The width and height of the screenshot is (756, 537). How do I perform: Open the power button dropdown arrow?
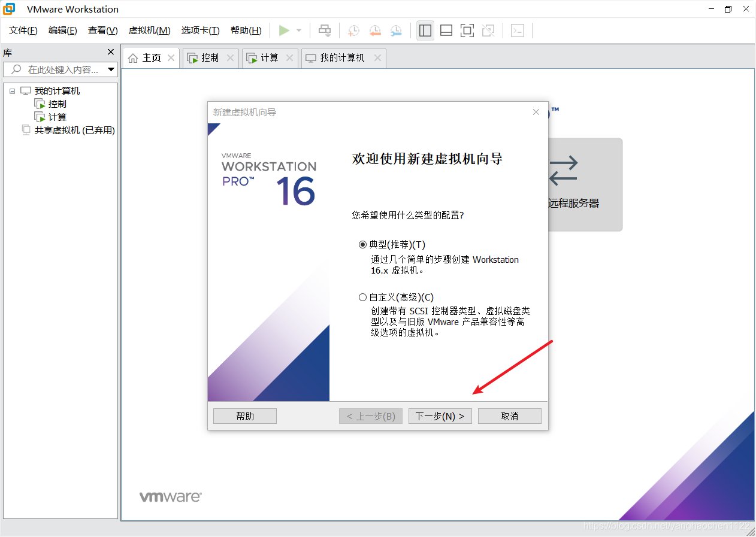click(298, 31)
